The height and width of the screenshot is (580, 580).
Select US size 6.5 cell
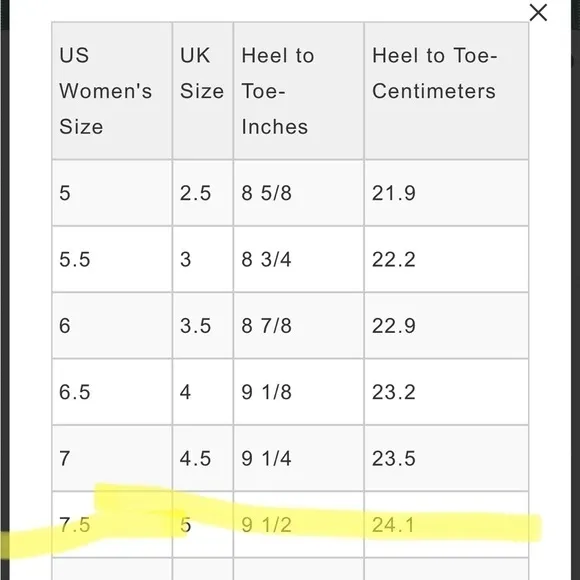[x=112, y=392]
